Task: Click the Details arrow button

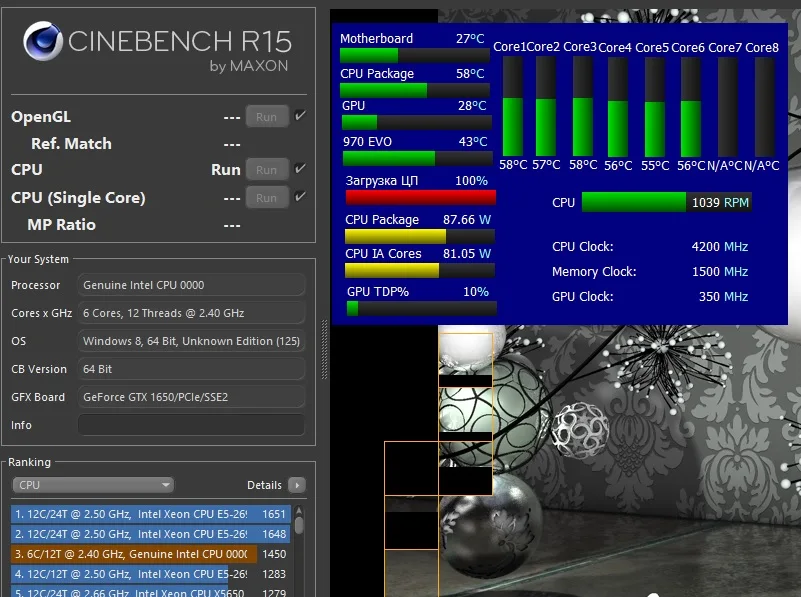Action: click(297, 485)
